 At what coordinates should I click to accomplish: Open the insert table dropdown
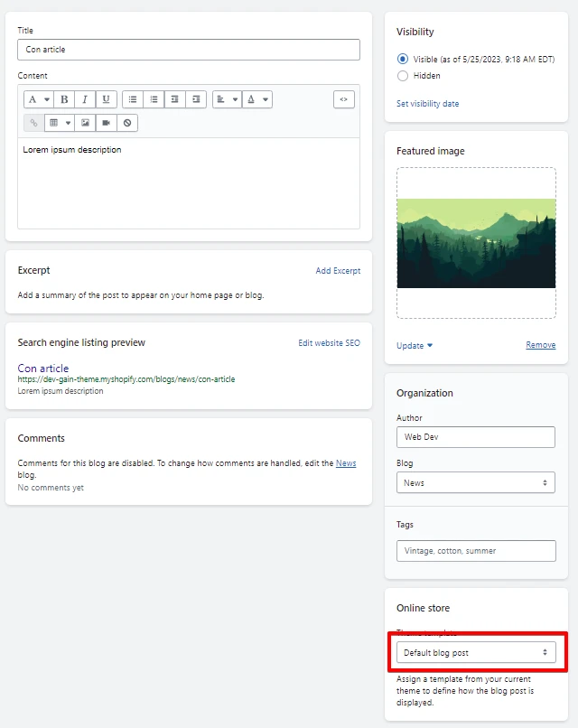pyautogui.click(x=60, y=123)
